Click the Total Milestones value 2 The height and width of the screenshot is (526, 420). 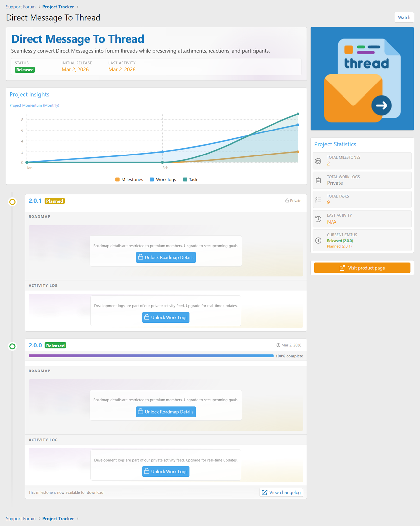328,163
